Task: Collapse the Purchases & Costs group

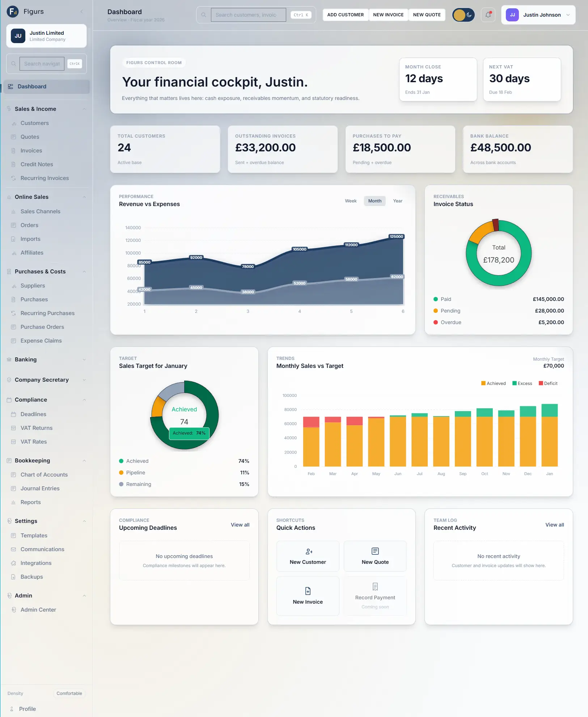Action: point(84,271)
